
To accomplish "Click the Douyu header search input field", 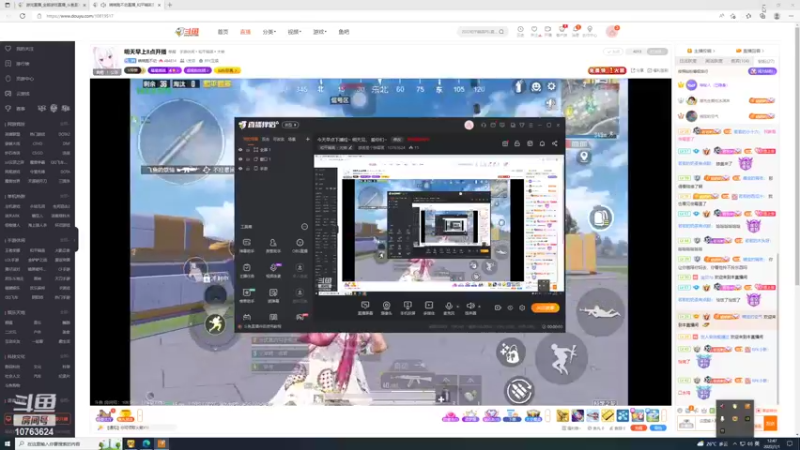I will (x=478, y=32).
